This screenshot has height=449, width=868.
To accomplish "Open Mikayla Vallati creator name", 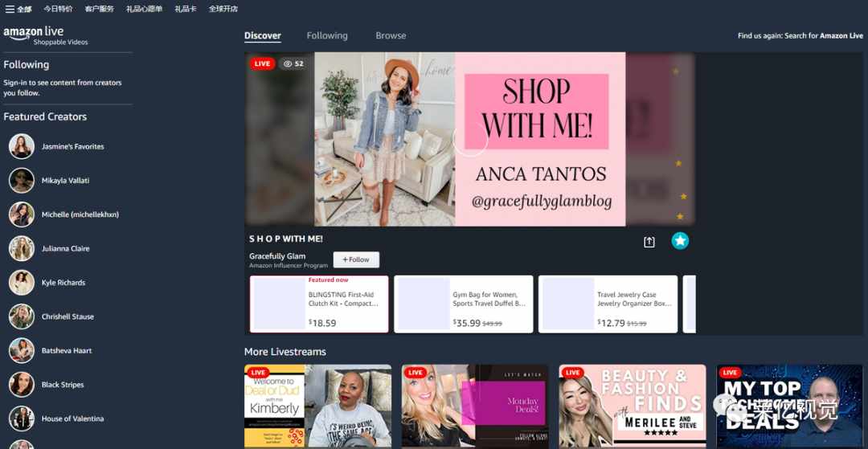I will point(65,180).
